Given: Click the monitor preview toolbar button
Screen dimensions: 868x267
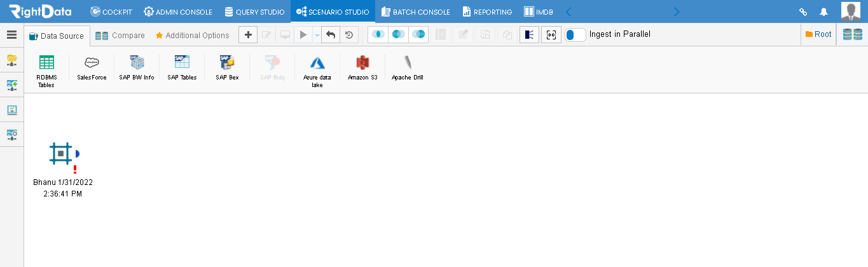Looking at the screenshot, I should coord(286,35).
